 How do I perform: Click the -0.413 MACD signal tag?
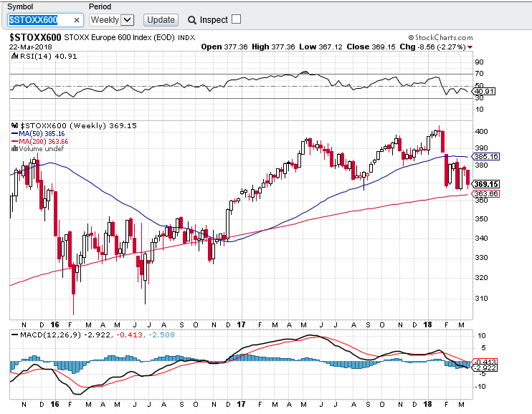(485, 362)
